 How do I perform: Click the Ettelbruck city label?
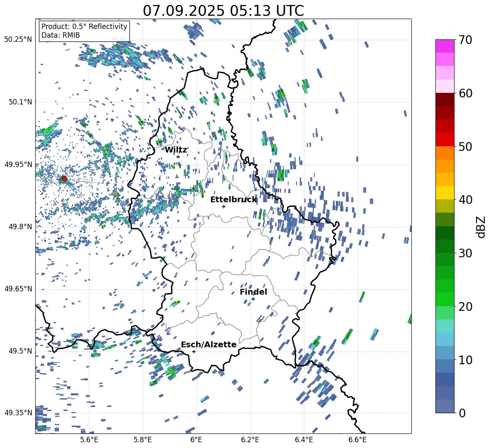(x=233, y=200)
